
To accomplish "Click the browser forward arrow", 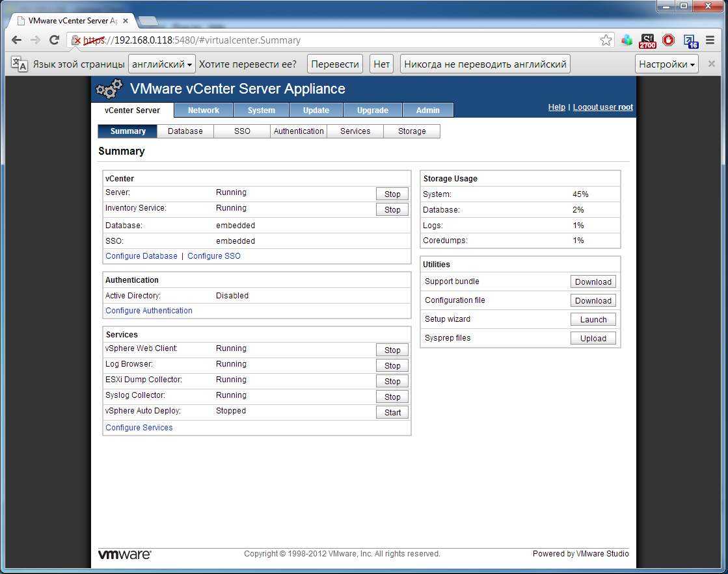I will 35,40.
